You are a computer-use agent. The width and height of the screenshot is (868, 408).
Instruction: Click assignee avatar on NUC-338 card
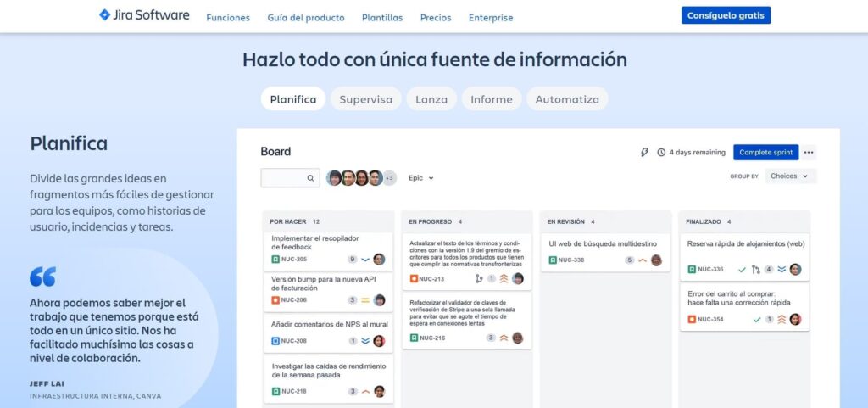coord(657,260)
